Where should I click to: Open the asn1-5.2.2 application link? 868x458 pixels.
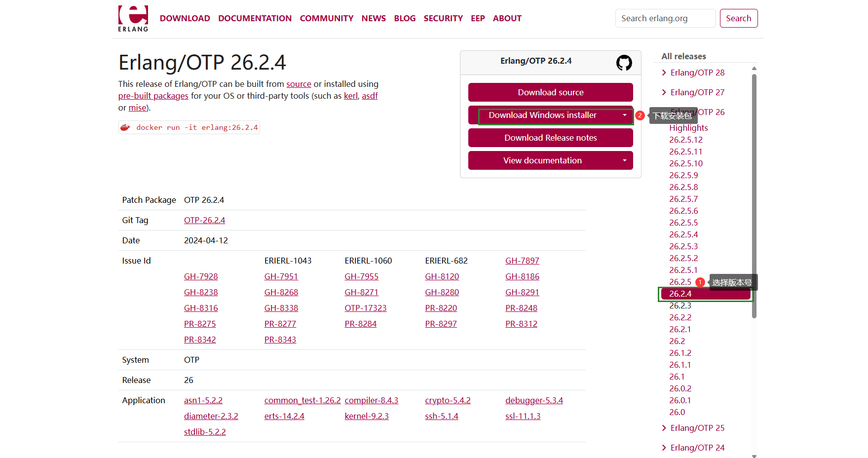point(203,400)
